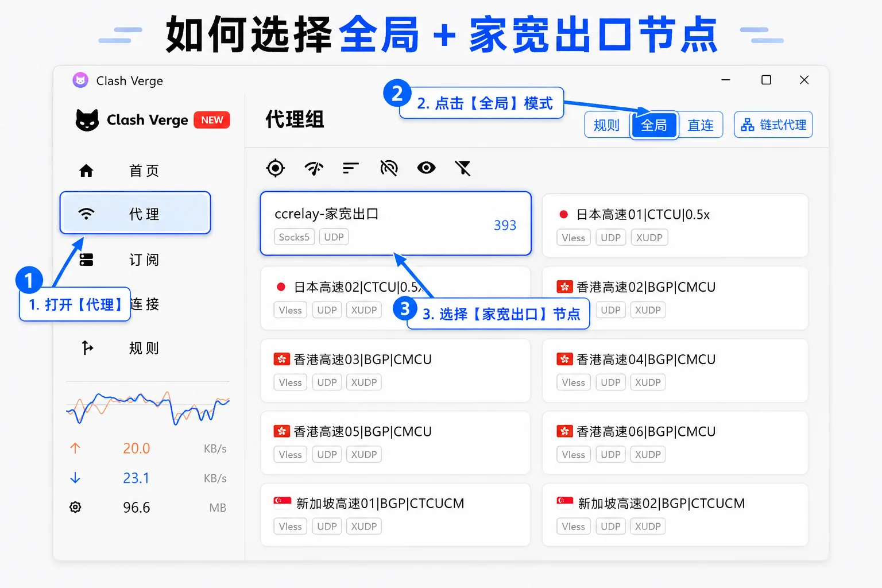Click the wifi icon beside 代理
This screenshot has height=588, width=882.
click(x=86, y=214)
